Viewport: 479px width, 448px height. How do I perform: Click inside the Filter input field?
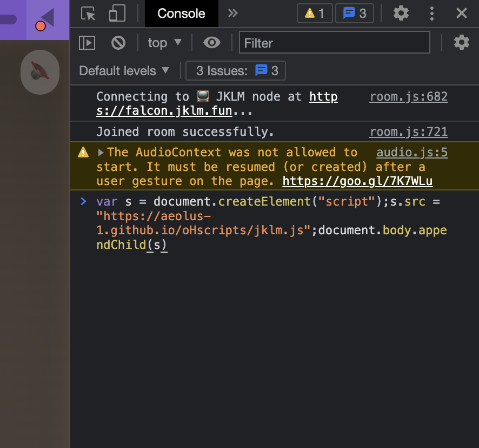pyautogui.click(x=334, y=42)
